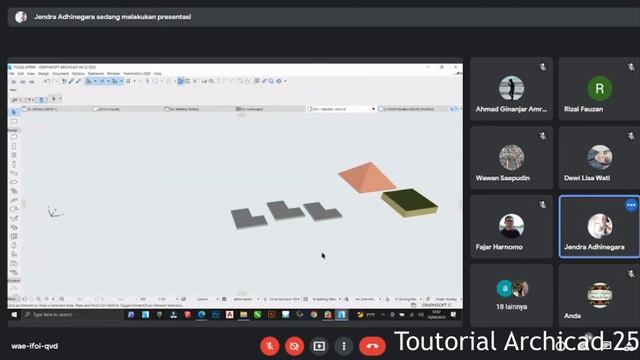Select the Wall tool in toolbox
The image size is (640, 360).
[14, 137]
